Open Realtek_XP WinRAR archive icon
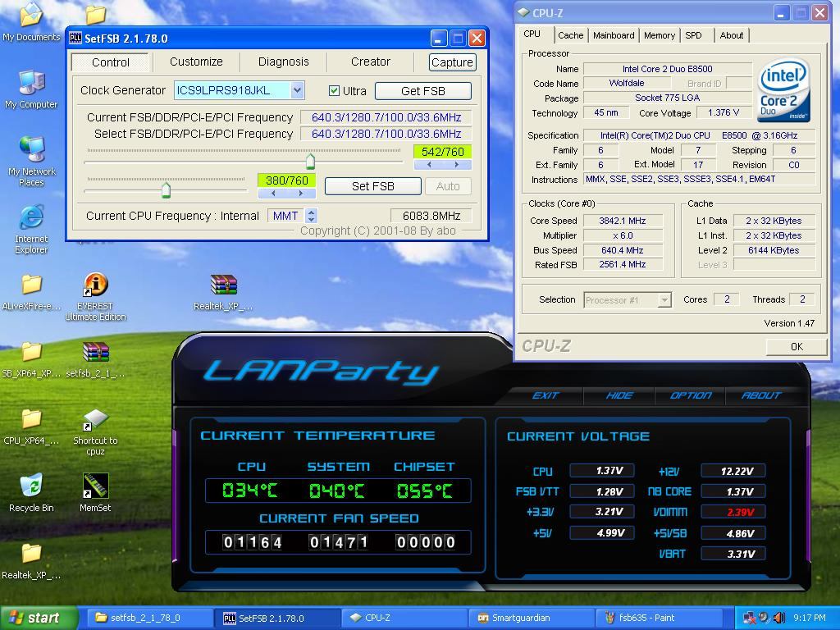Screen dimensions: 840x630 coord(223,292)
